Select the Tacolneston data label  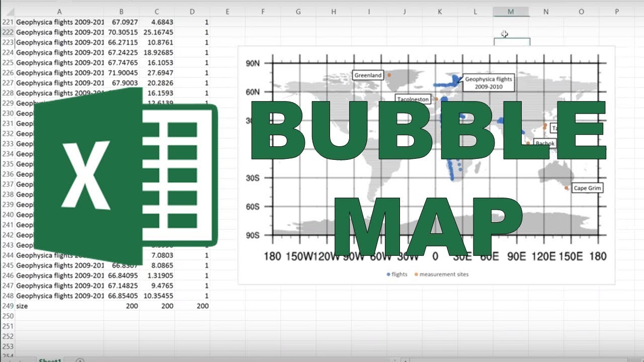414,99
